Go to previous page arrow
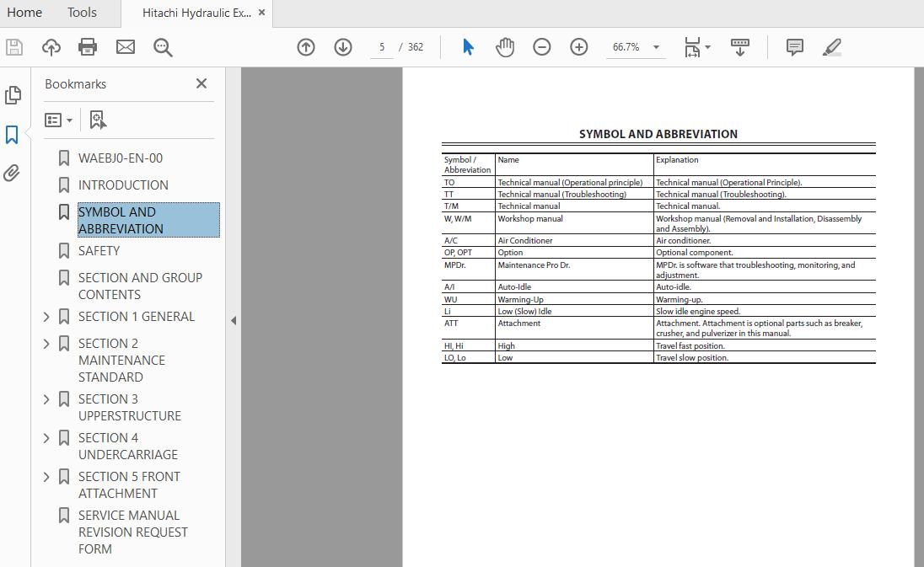 click(x=306, y=47)
